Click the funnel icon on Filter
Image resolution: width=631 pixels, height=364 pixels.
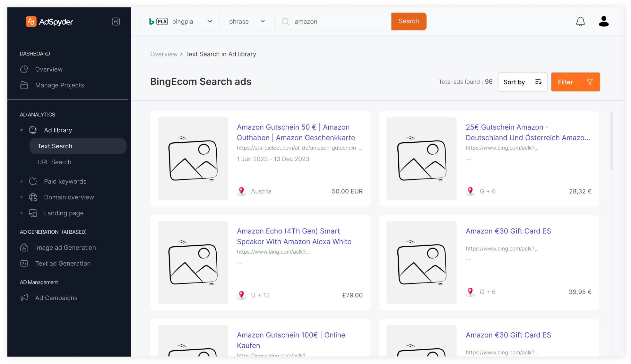(590, 82)
